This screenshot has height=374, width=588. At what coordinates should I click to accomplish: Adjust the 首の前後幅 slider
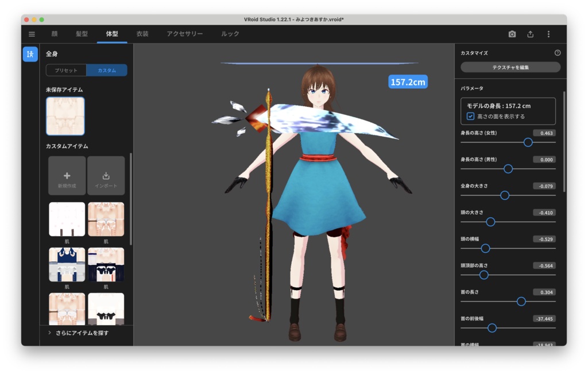click(x=492, y=328)
